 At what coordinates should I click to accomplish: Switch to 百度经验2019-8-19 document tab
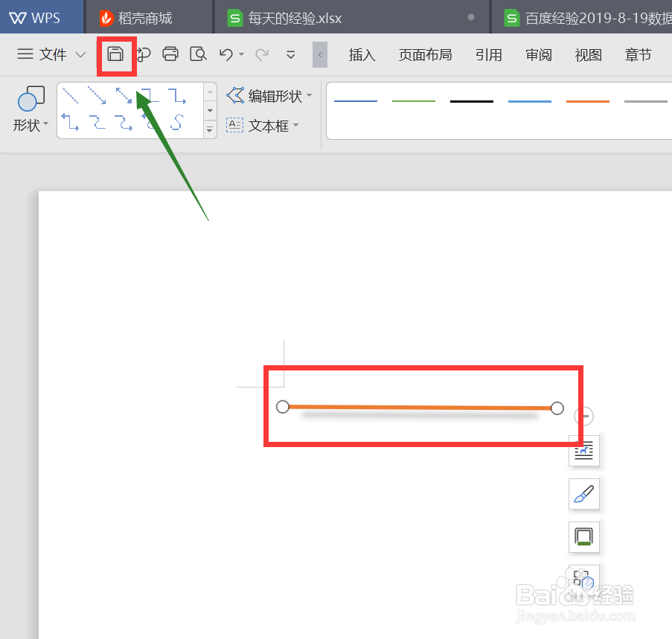582,18
